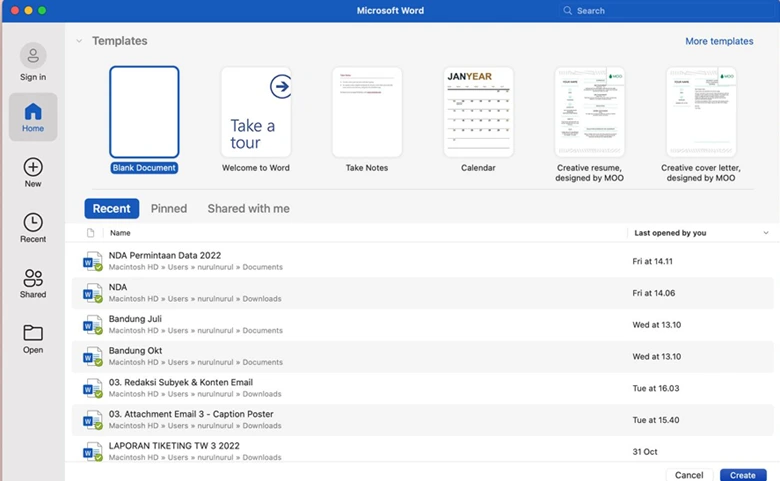Viewport: 780px width, 481px height.
Task: Open the New document sidebar icon
Action: point(33,167)
